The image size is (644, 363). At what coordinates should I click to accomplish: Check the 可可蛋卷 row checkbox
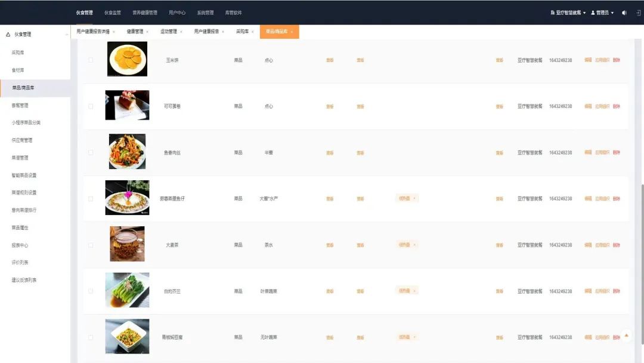click(x=91, y=106)
